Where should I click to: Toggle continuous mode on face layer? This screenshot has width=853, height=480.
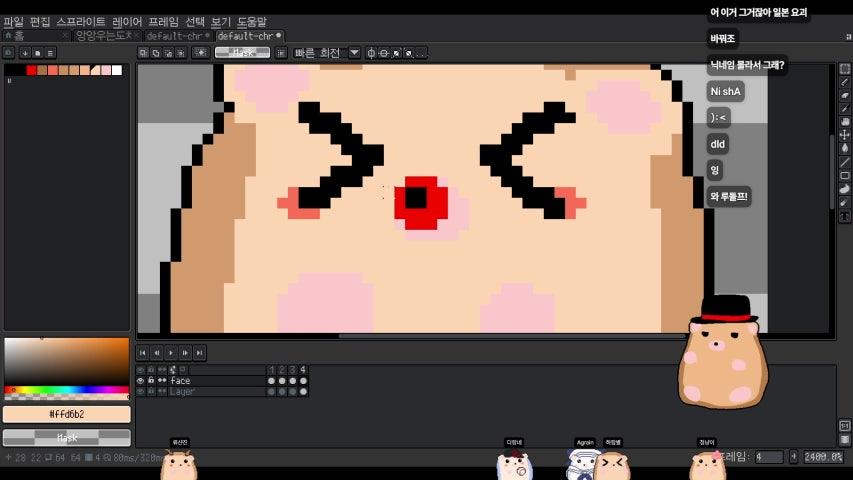(x=162, y=381)
